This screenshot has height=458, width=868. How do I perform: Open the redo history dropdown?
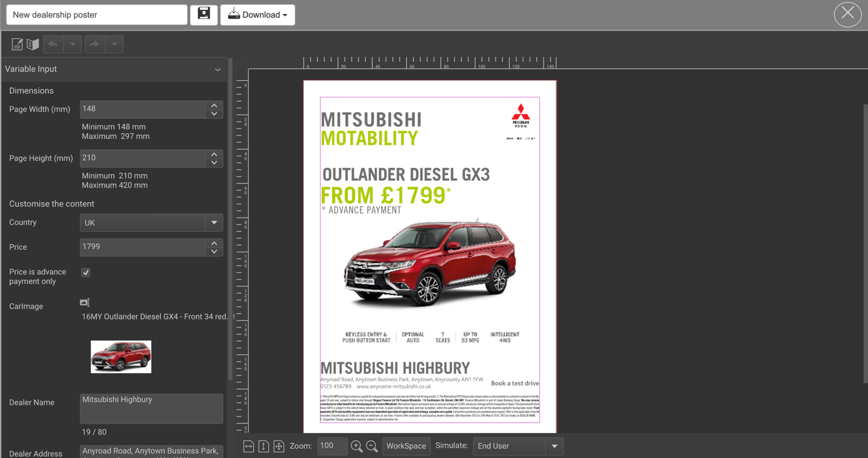pos(114,44)
